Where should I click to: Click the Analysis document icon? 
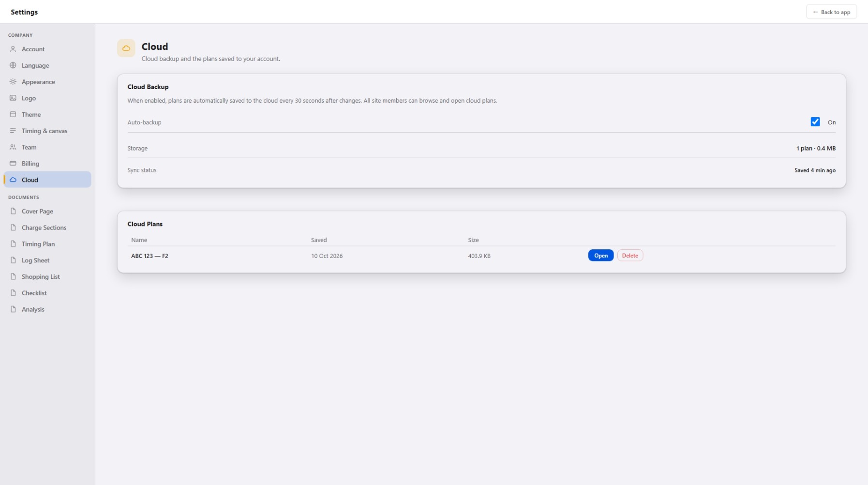click(13, 309)
